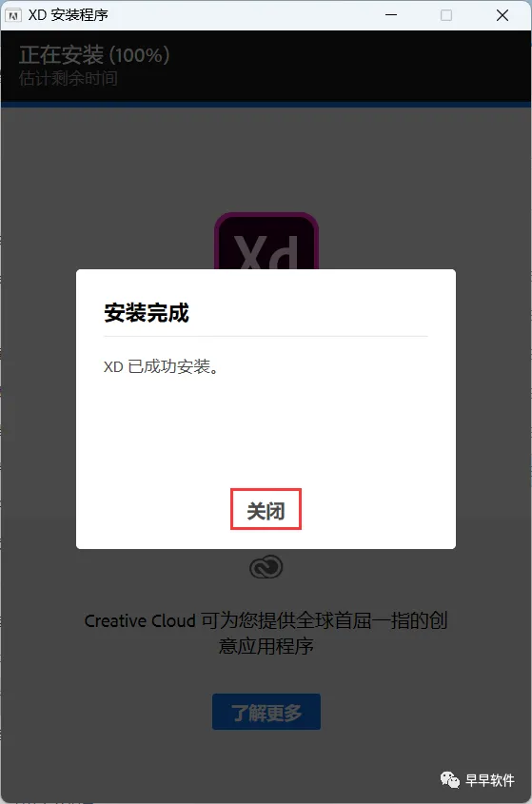Image resolution: width=532 pixels, height=804 pixels.
Task: Click the 关闭 button in the dialog
Action: pyautogui.click(x=266, y=509)
